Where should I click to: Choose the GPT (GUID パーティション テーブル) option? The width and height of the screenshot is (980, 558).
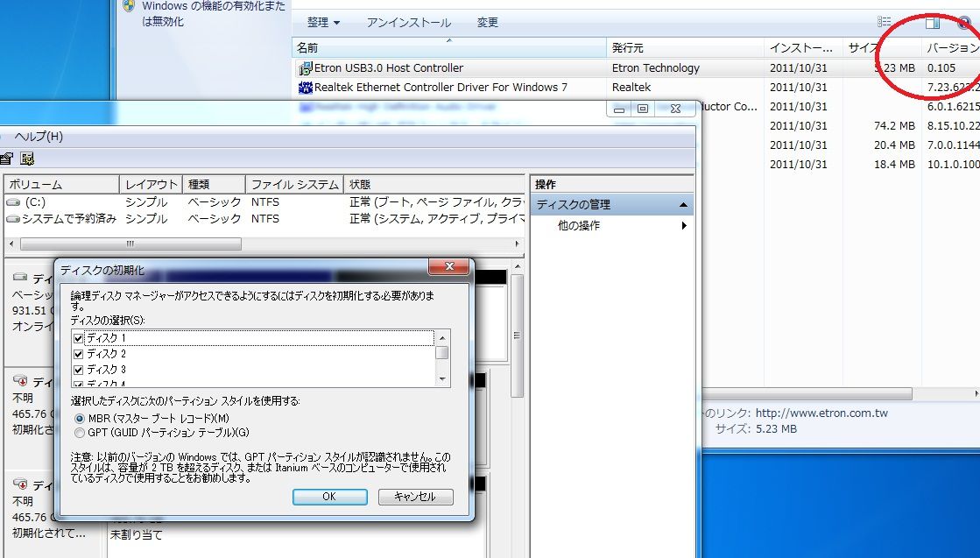(x=79, y=433)
